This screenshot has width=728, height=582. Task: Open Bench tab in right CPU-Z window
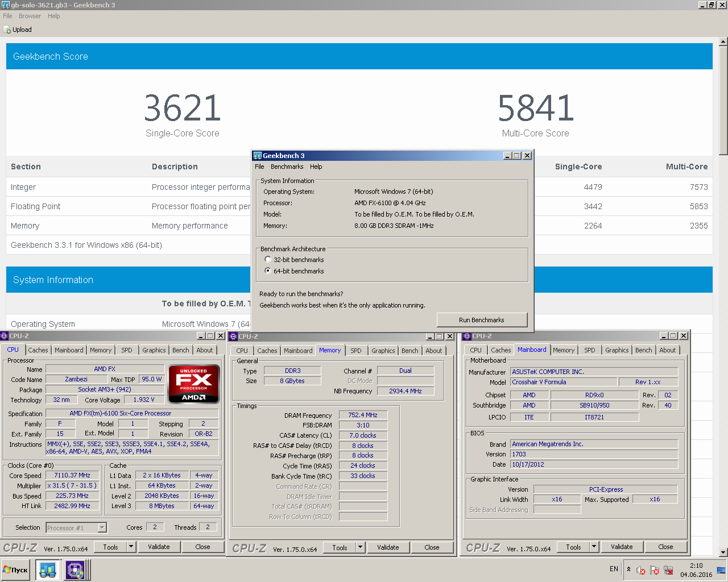(x=644, y=350)
